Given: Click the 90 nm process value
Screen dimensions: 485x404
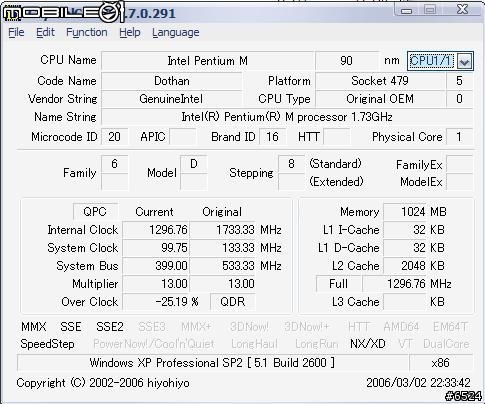Looking at the screenshot, I should (x=346, y=61).
